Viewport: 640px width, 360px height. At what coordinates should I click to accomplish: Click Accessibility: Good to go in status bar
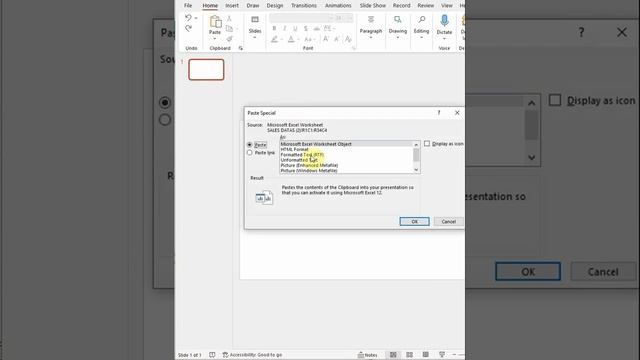click(x=252, y=355)
